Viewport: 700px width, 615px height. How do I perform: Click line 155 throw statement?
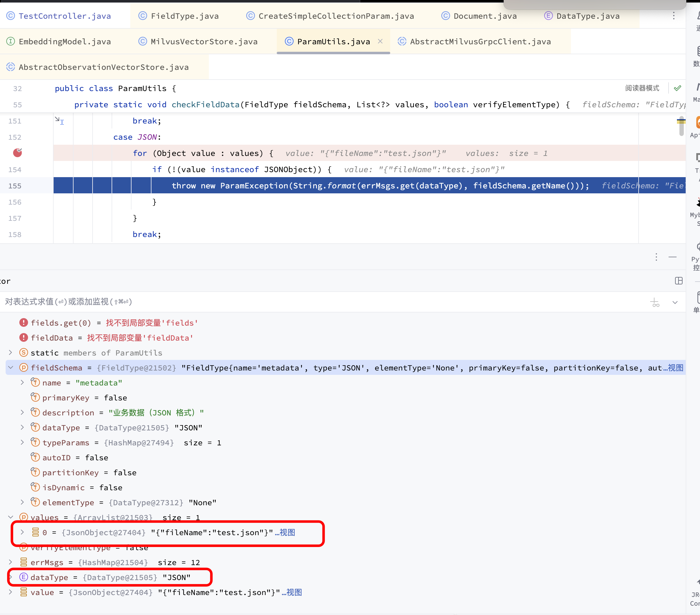coord(380,186)
